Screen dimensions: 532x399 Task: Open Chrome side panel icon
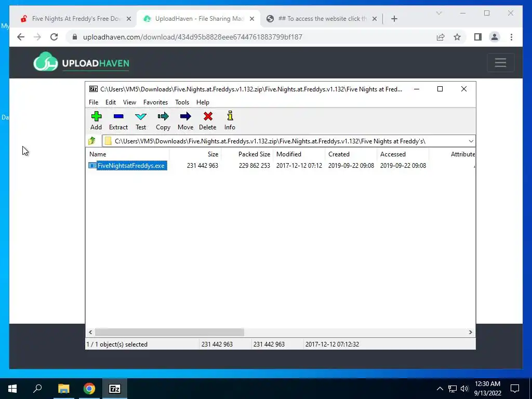pos(478,37)
